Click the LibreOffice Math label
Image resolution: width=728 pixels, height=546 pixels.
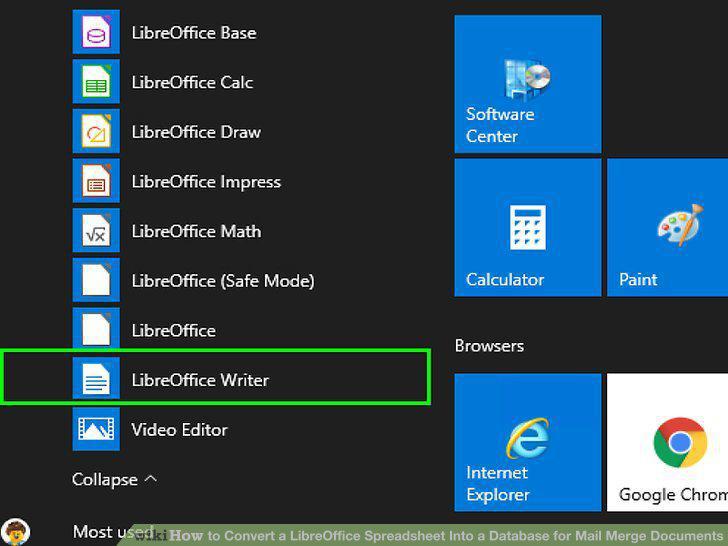coord(196,231)
